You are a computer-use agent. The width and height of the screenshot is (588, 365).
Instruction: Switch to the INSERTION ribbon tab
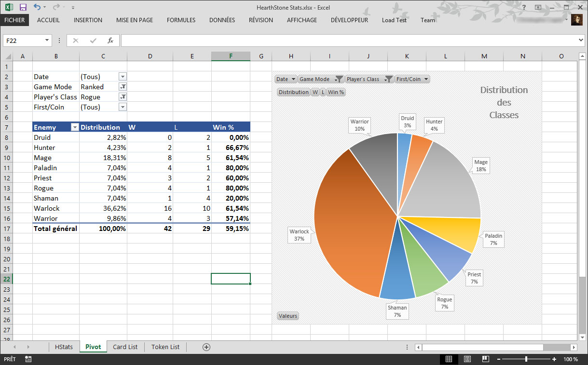(88, 20)
